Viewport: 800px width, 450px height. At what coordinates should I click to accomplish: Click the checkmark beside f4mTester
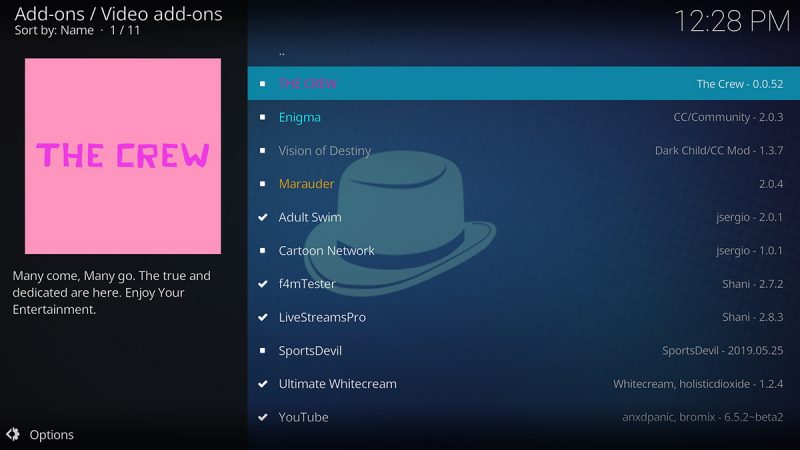pos(262,284)
